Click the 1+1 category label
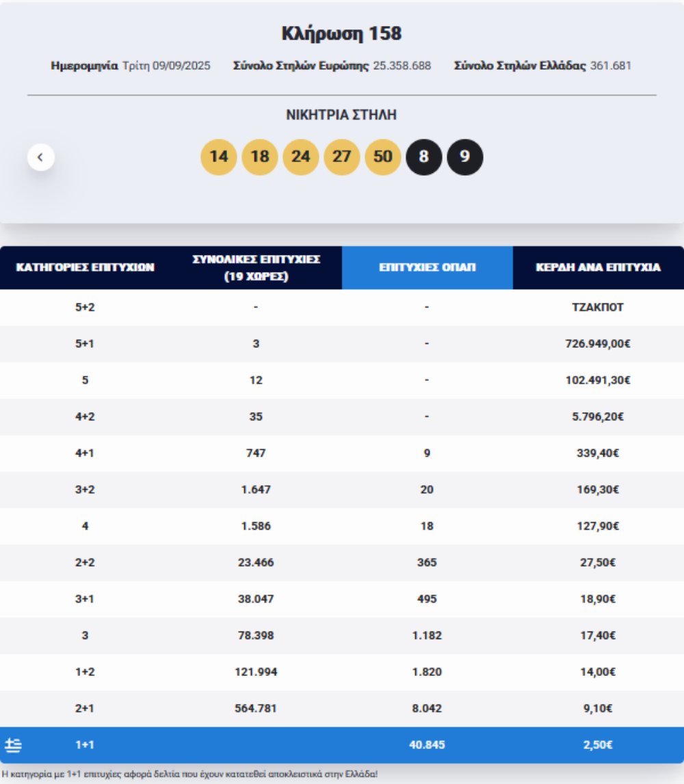 (x=85, y=746)
